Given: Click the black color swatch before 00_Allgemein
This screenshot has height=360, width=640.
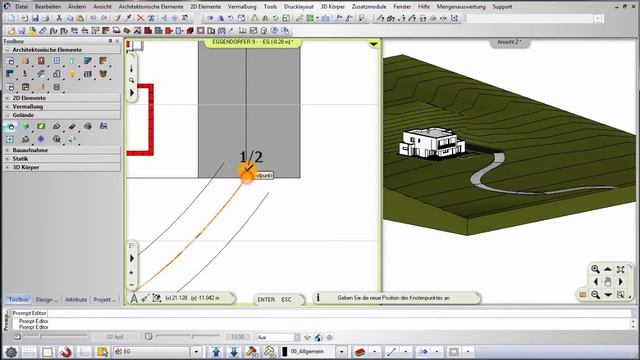Looking at the screenshot, I should pos(284,351).
